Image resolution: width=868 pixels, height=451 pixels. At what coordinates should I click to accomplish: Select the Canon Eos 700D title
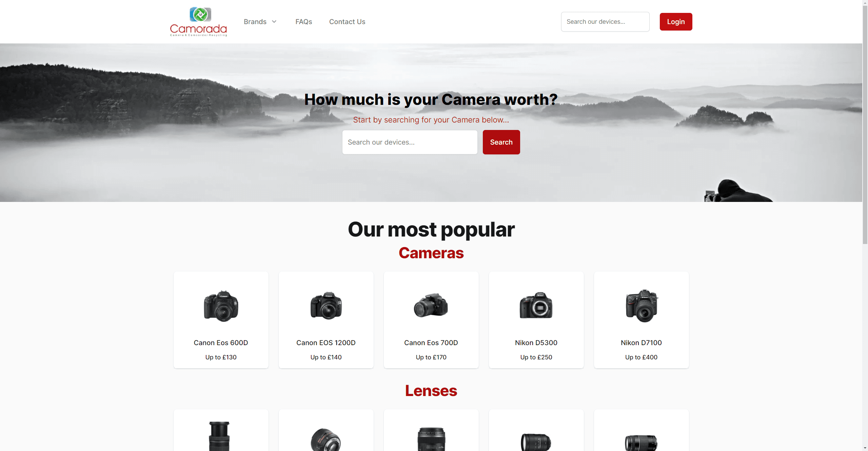(x=431, y=343)
